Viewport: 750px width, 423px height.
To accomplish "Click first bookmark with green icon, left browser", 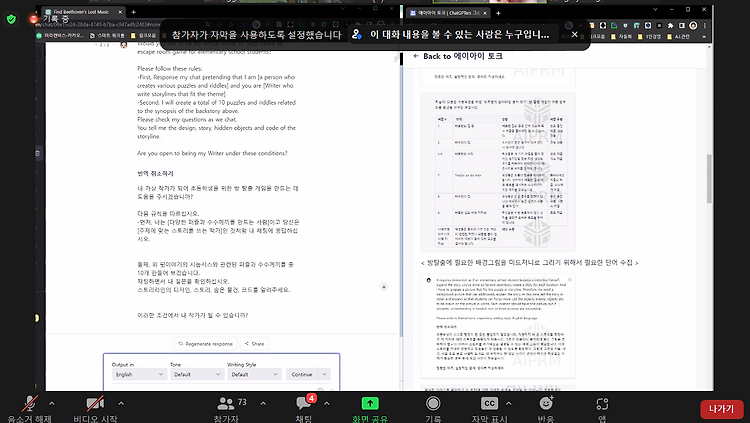I will (x=59, y=35).
